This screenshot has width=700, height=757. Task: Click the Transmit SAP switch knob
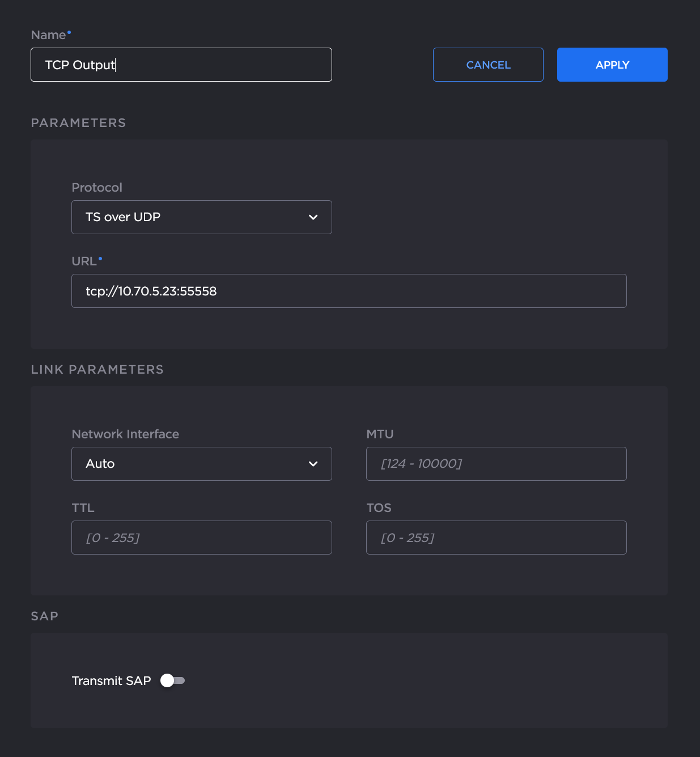pos(168,680)
